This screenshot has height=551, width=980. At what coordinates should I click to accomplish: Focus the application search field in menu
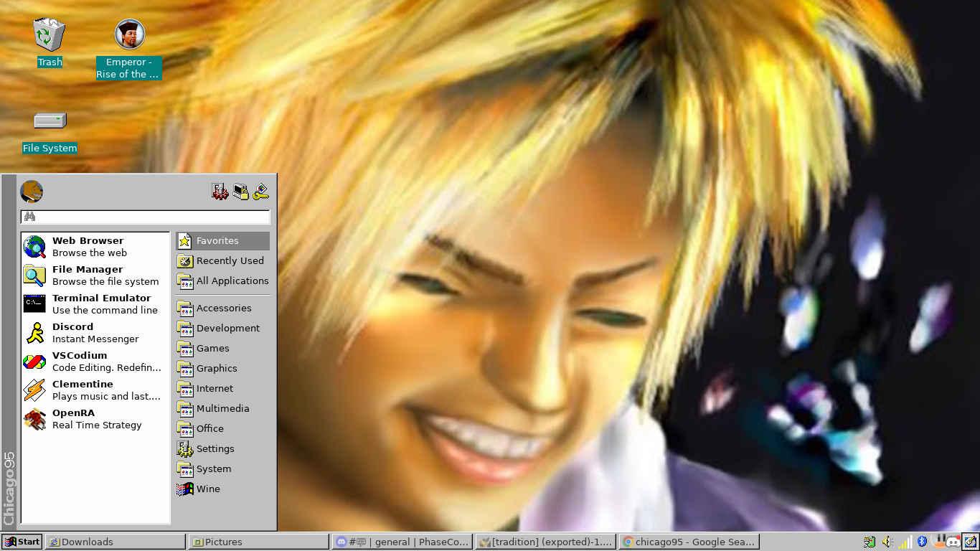(145, 217)
